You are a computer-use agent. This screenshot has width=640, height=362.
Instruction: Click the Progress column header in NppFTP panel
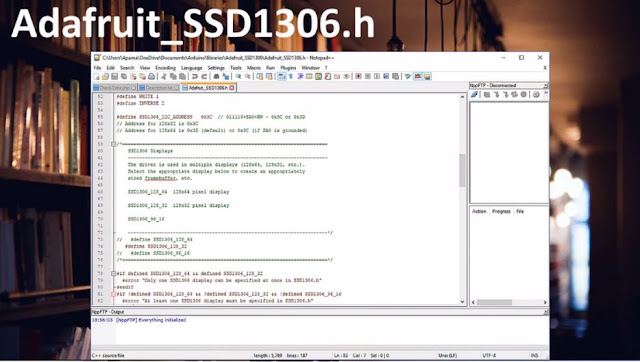coord(501,211)
